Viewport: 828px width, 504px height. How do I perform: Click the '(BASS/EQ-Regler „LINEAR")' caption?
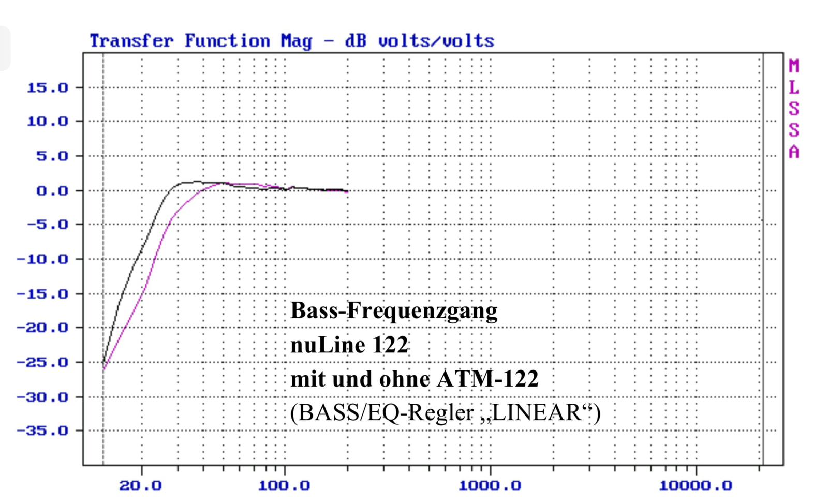tap(445, 413)
